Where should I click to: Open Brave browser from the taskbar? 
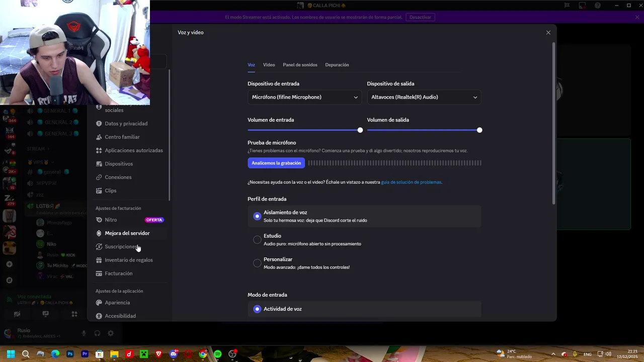click(158, 354)
